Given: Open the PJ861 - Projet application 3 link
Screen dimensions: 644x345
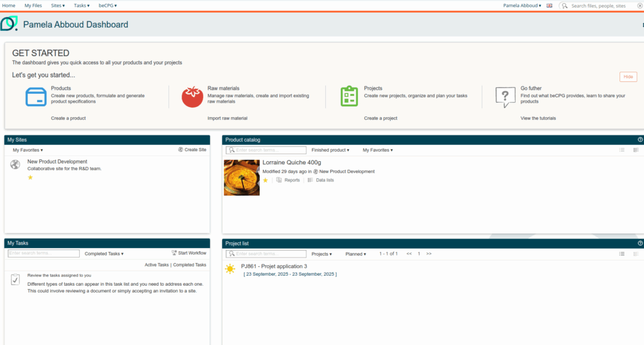Looking at the screenshot, I should point(274,266).
